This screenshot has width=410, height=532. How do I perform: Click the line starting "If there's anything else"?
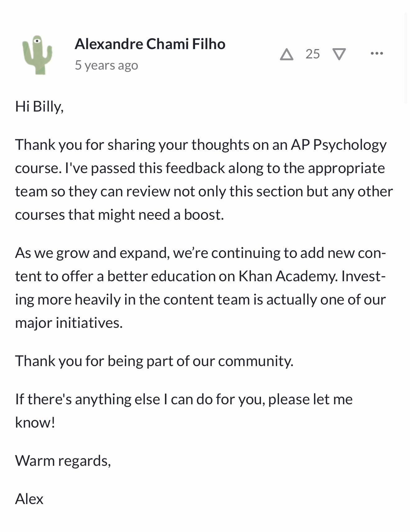(184, 399)
